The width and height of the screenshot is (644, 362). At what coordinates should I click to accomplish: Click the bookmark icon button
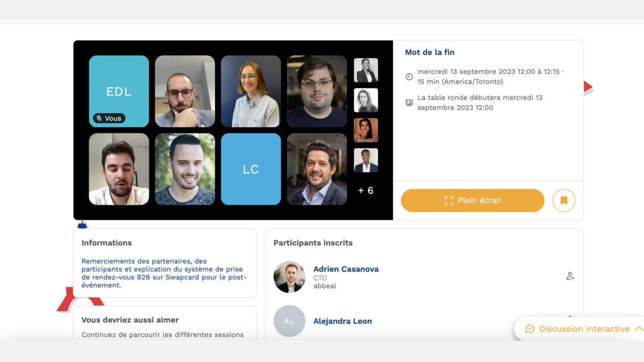click(563, 201)
